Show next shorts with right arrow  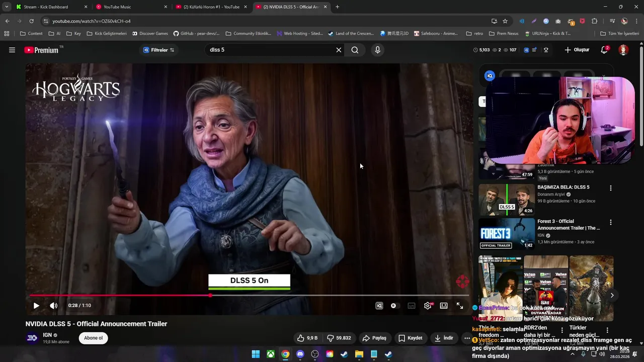click(612, 295)
